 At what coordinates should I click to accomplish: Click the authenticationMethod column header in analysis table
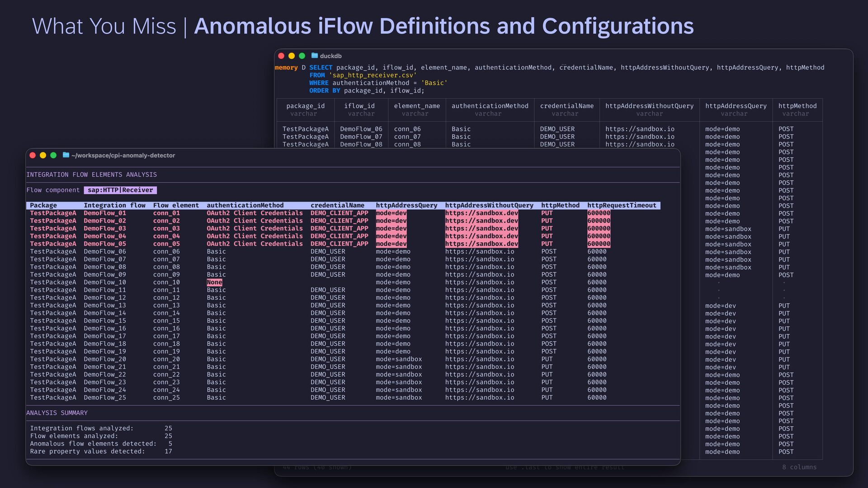pos(245,206)
